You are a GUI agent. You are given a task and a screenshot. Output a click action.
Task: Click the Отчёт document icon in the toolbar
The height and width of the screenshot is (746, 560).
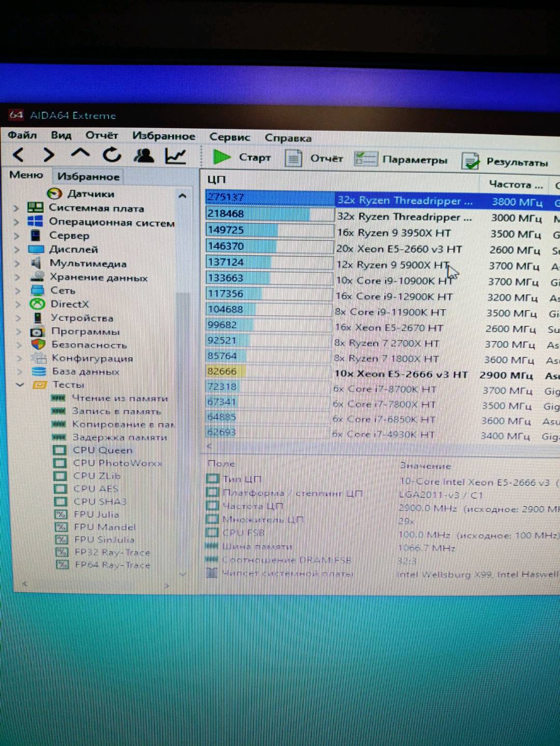(293, 158)
